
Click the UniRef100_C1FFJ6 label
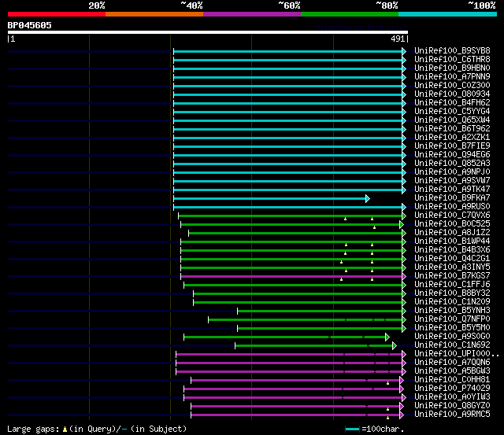(x=452, y=285)
